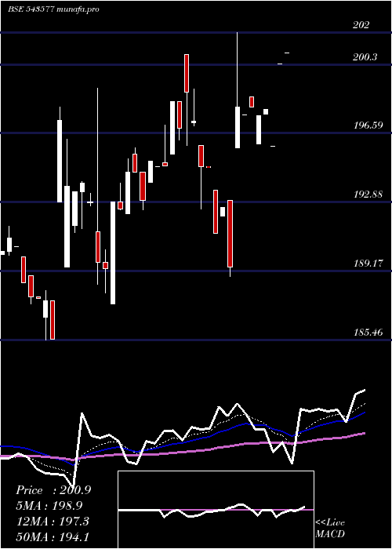Viewport: 392px width, 549px height.
Task: Click the 192.88 price level label
Action: tap(368, 195)
